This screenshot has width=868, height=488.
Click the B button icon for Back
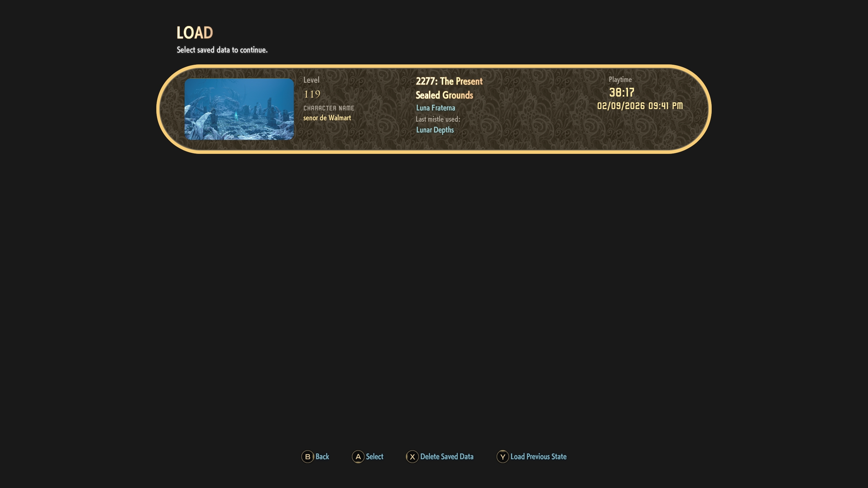tap(308, 456)
